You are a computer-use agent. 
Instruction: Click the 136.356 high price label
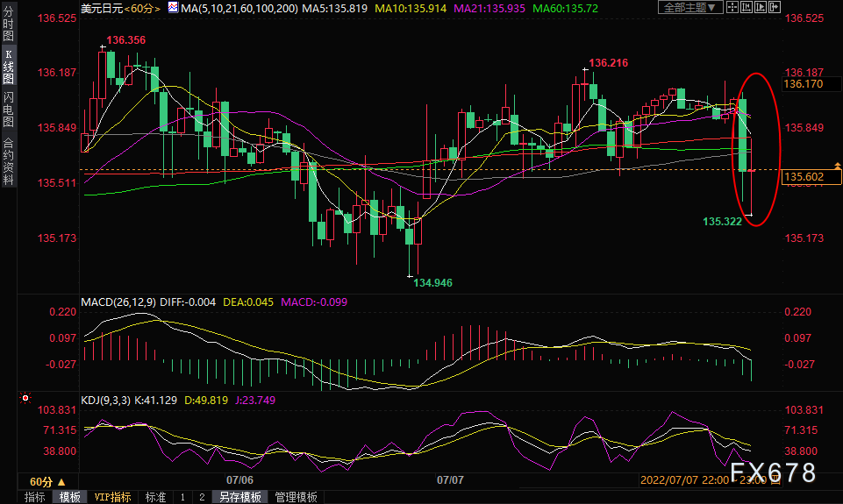(125, 40)
